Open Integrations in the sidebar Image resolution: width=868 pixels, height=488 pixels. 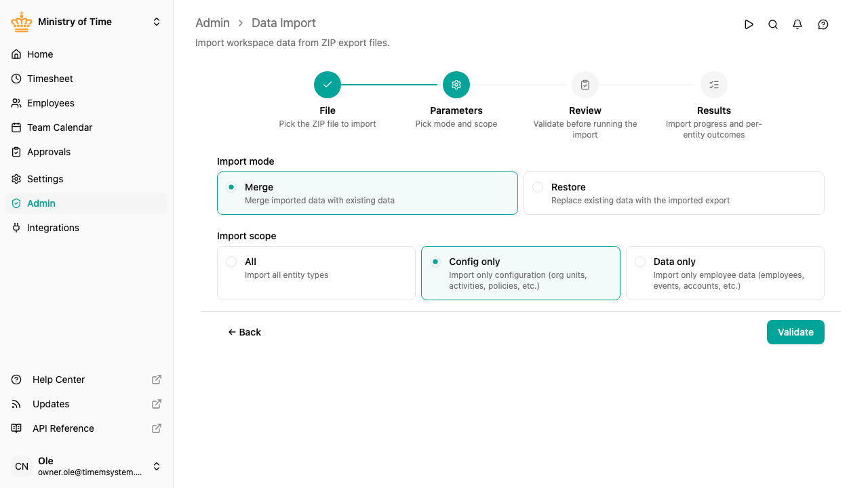click(x=86, y=228)
